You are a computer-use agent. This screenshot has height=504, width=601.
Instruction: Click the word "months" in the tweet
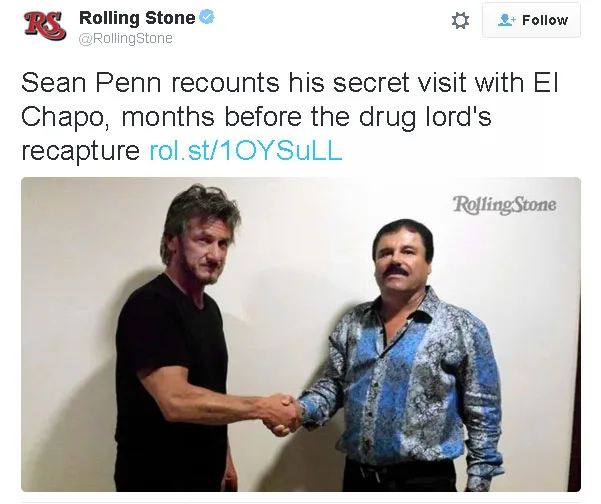click(x=174, y=118)
